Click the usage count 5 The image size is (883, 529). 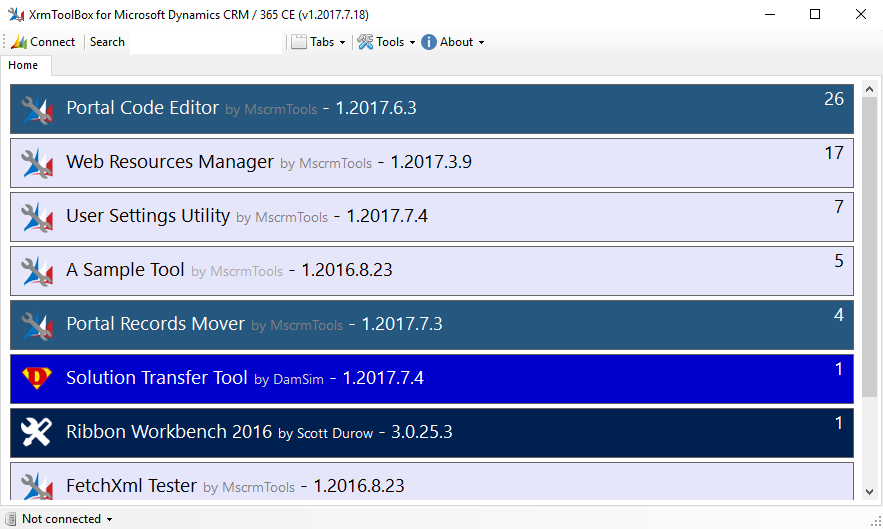point(839,261)
